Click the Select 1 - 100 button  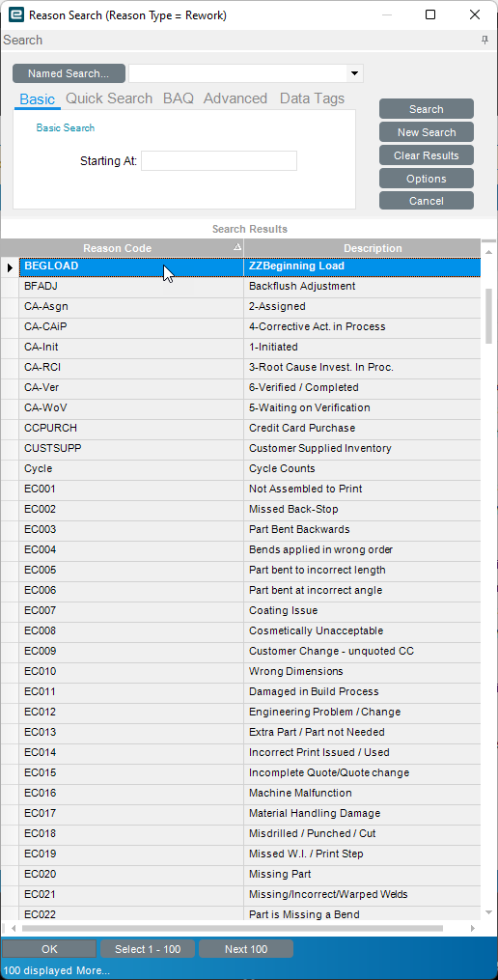click(148, 949)
